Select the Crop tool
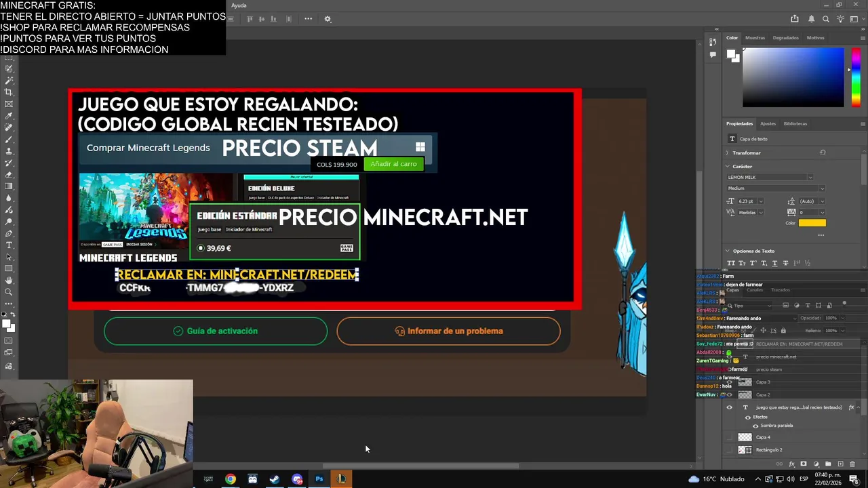 pos(9,91)
